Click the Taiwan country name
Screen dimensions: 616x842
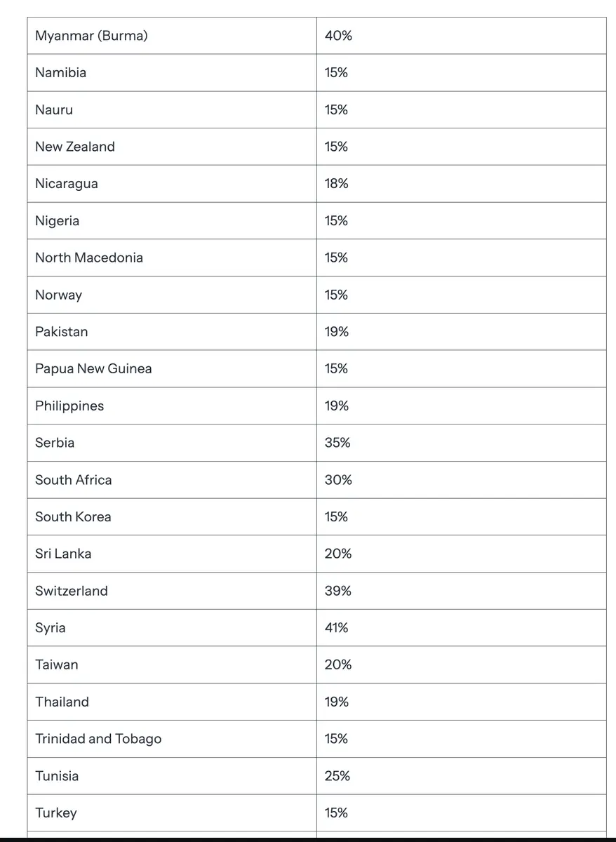[x=57, y=664]
